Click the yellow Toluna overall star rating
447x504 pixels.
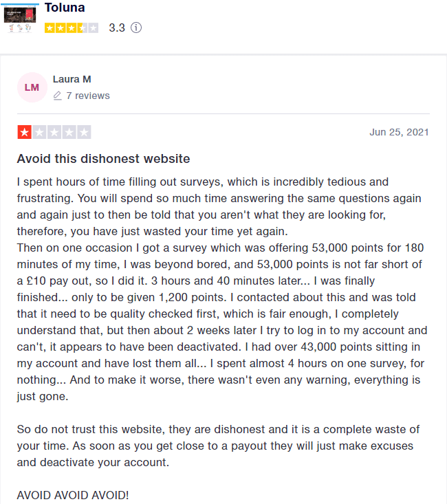coord(72,28)
